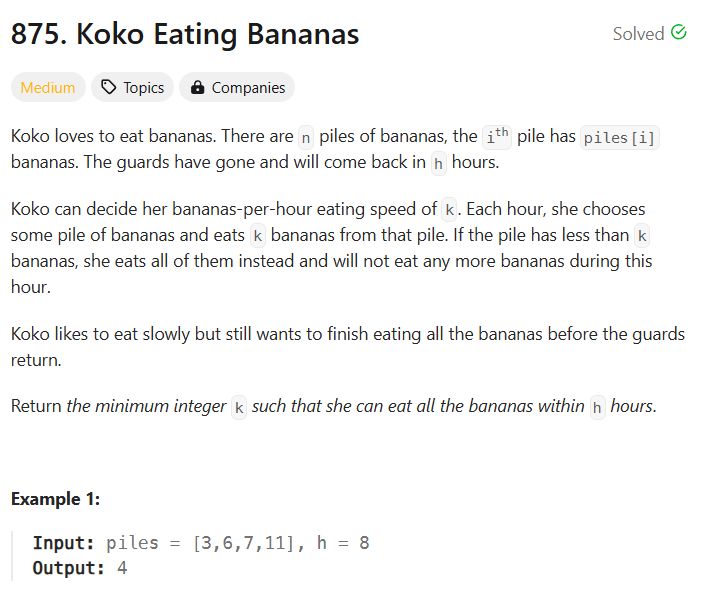Click the paragraph starting 'Koko likes to eat slowly'
Screen dimensions: 705x592
click(x=348, y=347)
